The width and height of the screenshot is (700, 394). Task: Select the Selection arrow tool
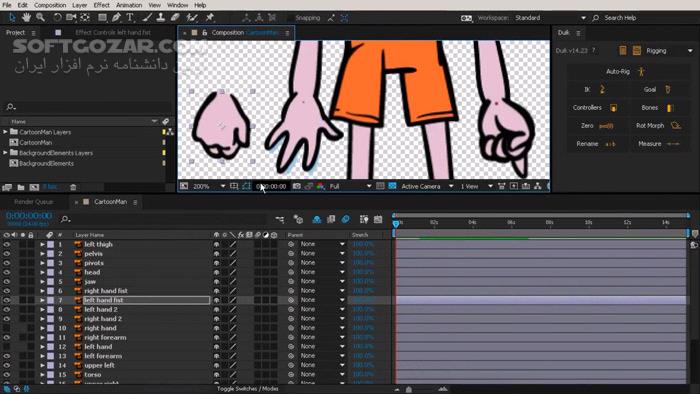pos(12,17)
